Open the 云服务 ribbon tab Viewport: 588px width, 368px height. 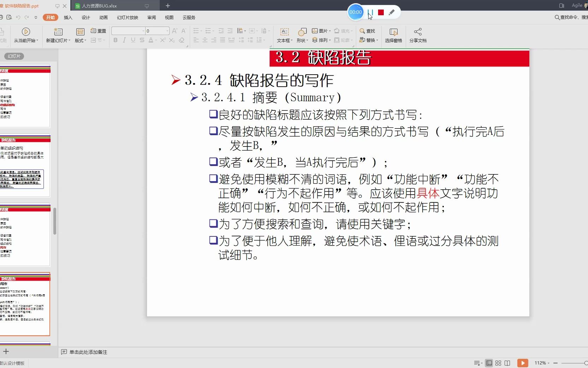tap(189, 17)
